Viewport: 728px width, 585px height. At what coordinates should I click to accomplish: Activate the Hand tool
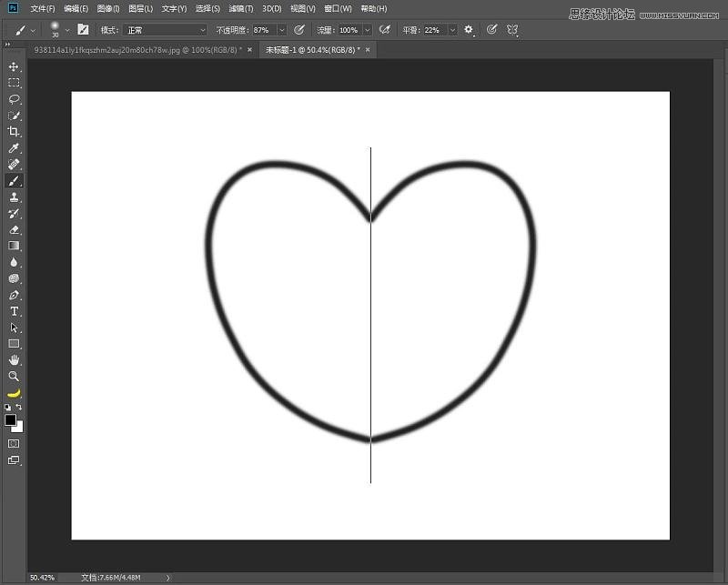tap(14, 360)
